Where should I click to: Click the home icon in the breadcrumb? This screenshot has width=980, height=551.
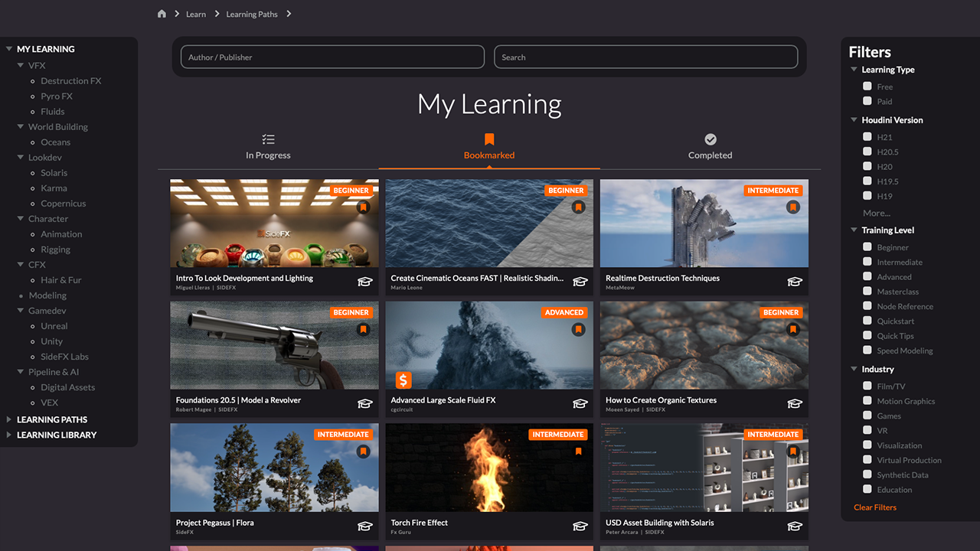(x=162, y=14)
